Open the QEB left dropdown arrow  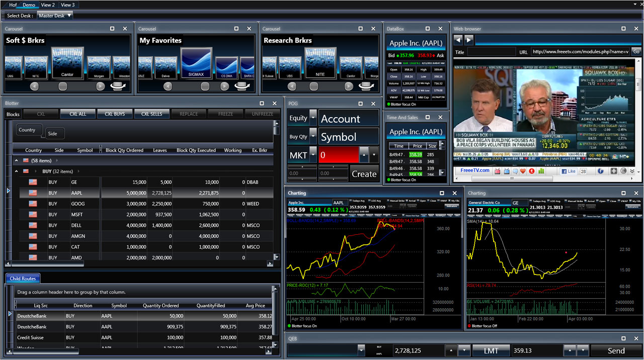point(361,350)
